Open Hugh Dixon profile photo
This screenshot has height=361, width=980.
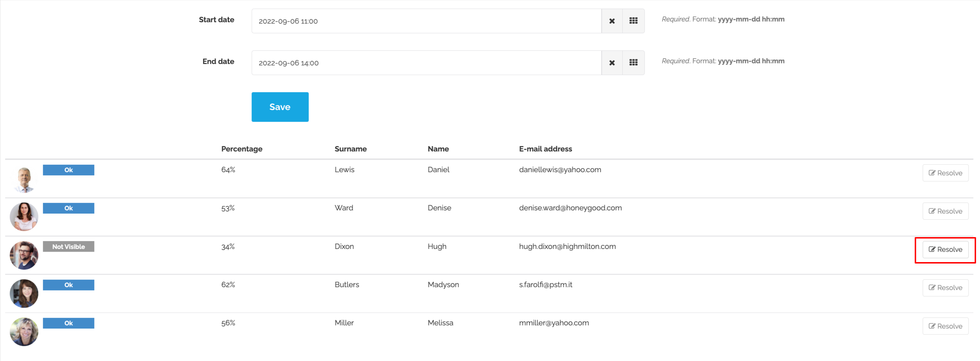(x=24, y=255)
